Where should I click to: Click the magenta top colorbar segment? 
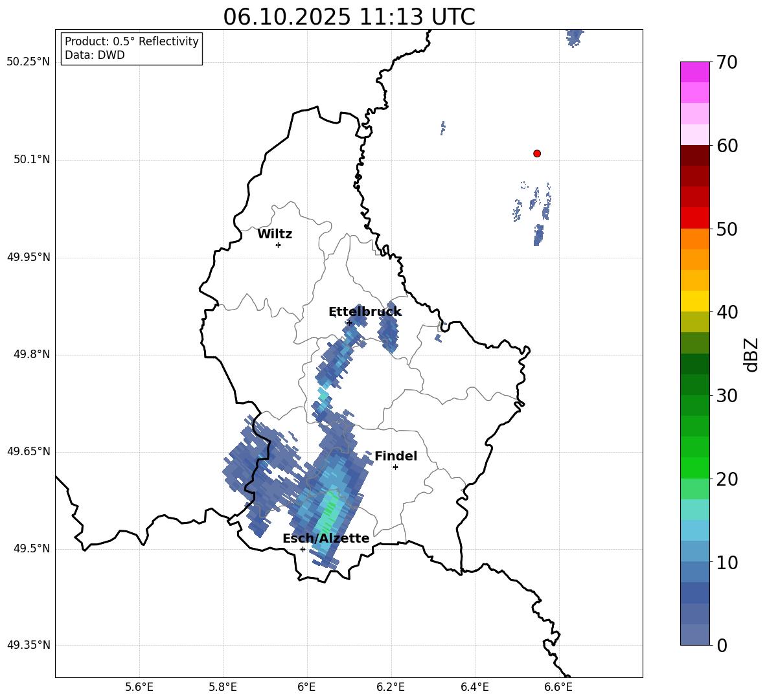pos(695,72)
